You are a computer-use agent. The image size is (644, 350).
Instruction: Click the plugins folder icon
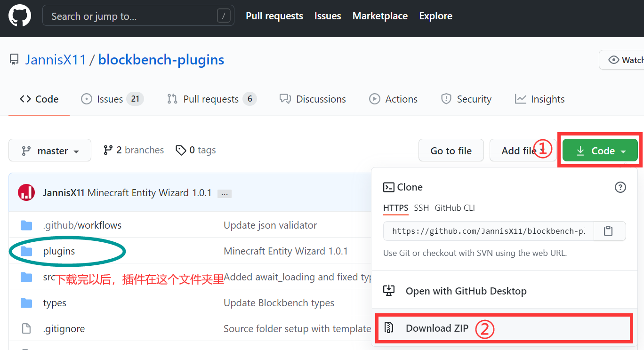(26, 251)
